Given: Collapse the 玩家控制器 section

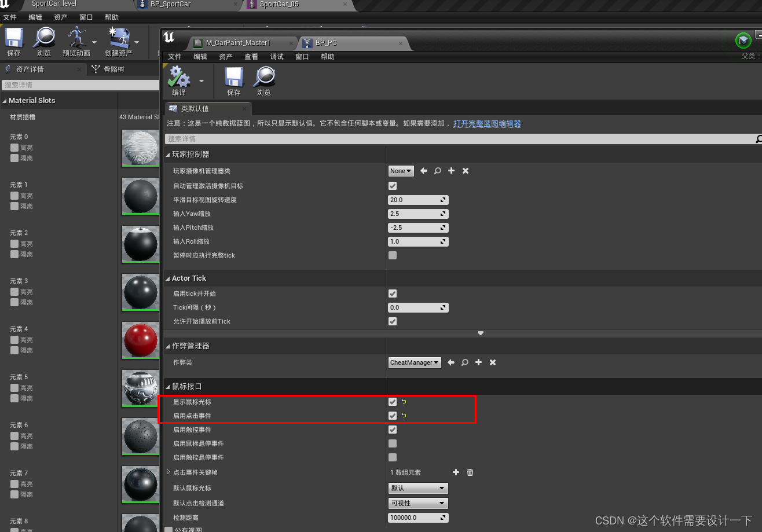Looking at the screenshot, I should (168, 155).
